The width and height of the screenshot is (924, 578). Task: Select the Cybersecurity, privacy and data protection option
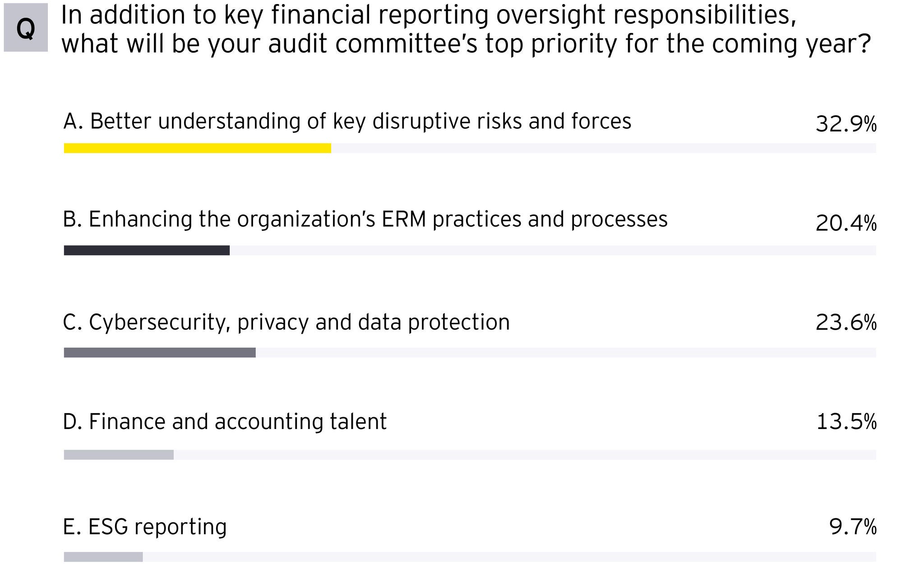click(x=286, y=322)
